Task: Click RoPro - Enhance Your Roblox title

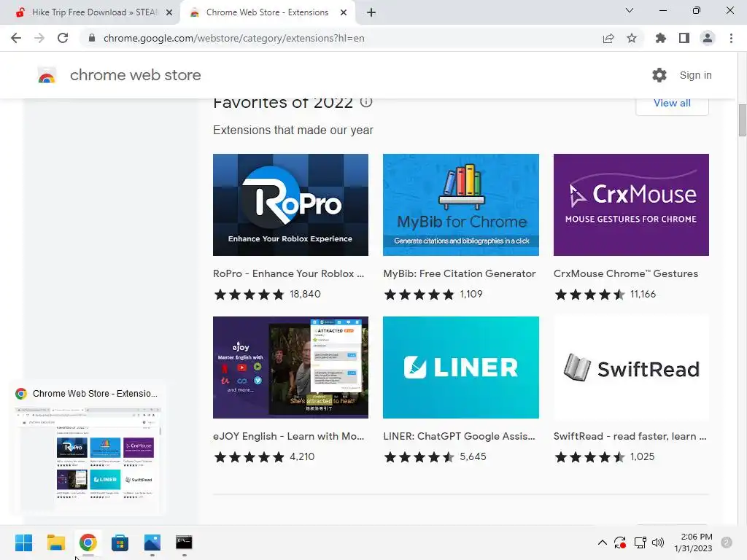Action: 288,274
